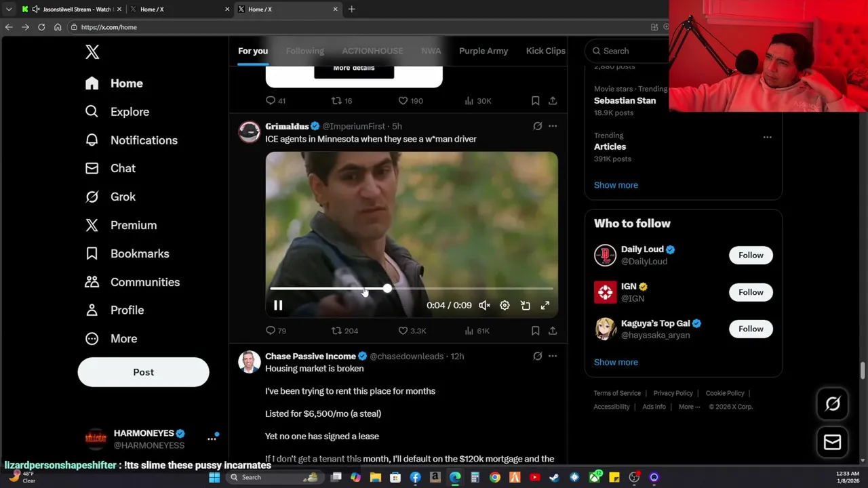Open Chase Passive Income profile avatar
868x488 pixels.
pyautogui.click(x=249, y=361)
